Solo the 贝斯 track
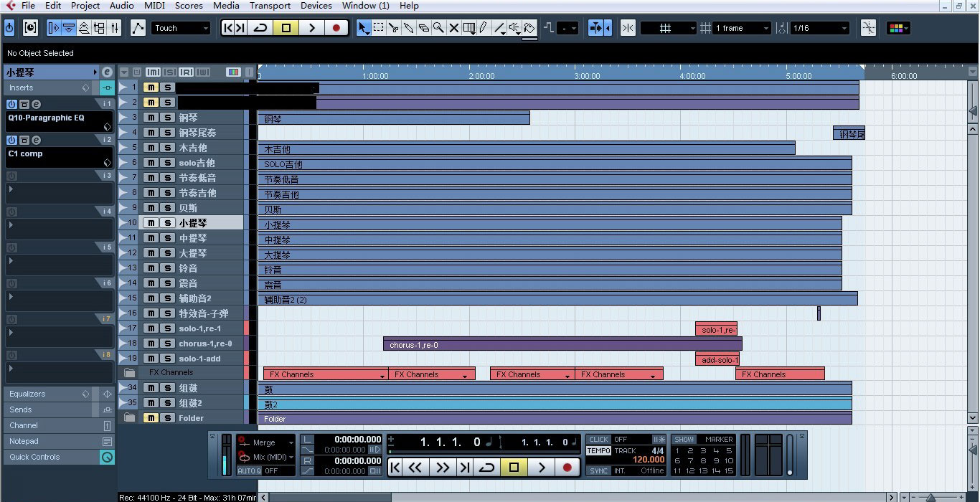 pos(167,208)
